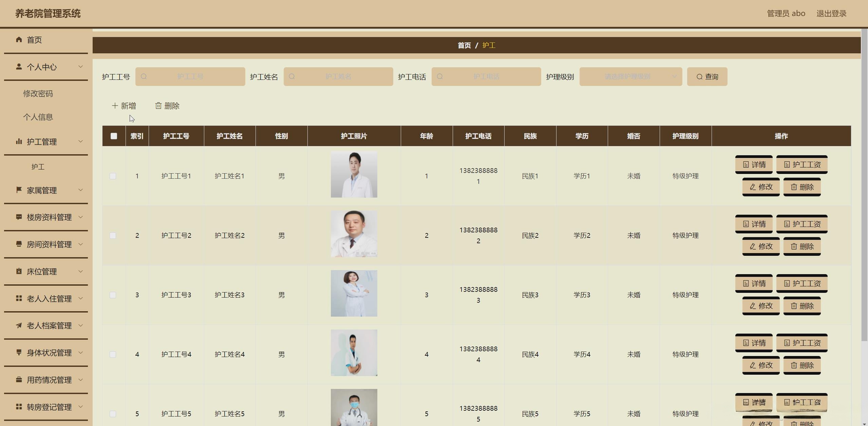This screenshot has height=426, width=868.
Task: Click the 护工姓名 search input field
Action: click(x=338, y=77)
